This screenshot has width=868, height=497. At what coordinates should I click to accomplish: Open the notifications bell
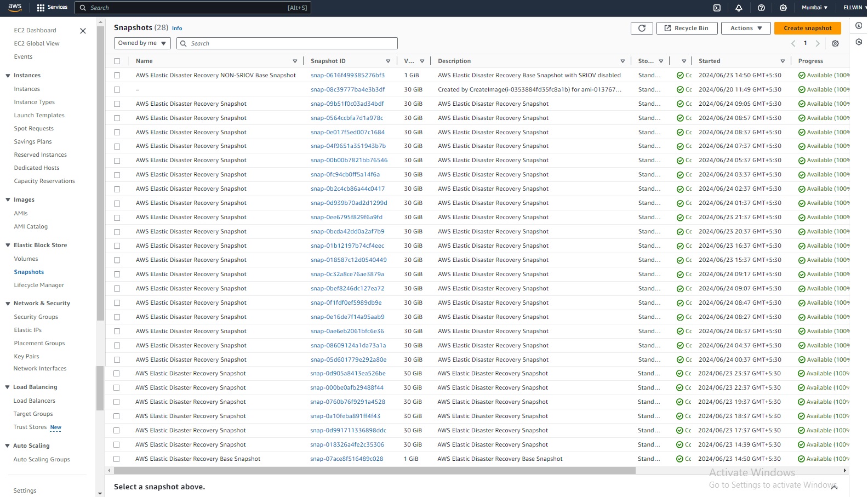click(739, 8)
